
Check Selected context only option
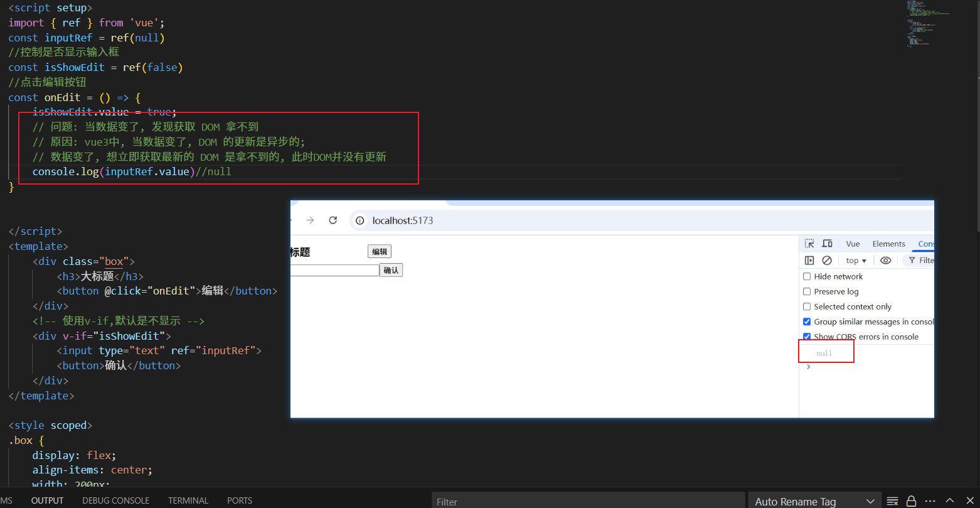pos(807,306)
